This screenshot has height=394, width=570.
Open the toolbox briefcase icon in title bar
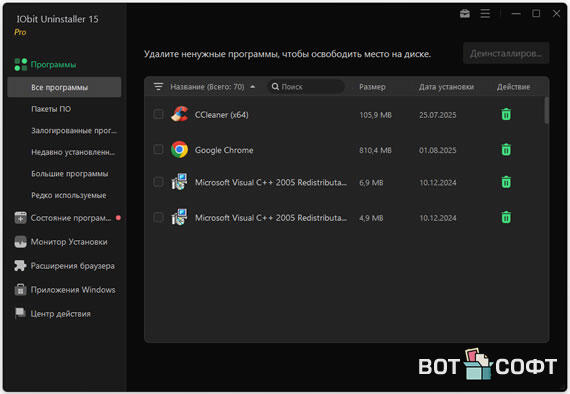tap(465, 14)
